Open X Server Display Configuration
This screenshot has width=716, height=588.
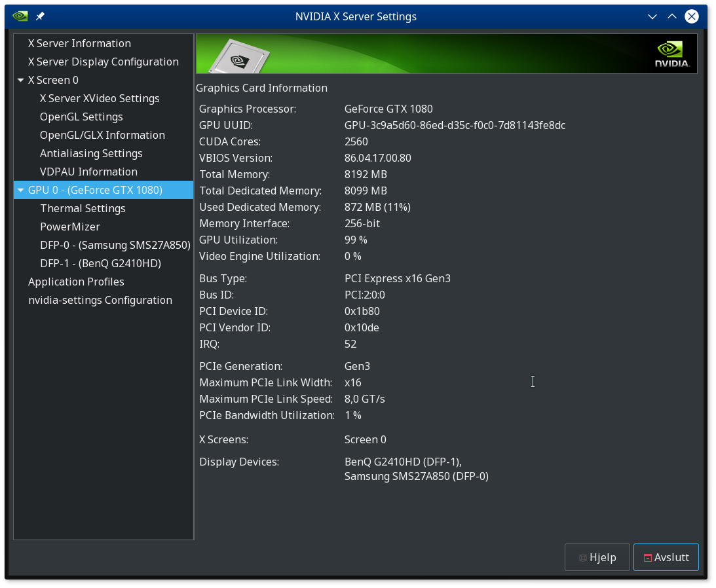(x=104, y=62)
